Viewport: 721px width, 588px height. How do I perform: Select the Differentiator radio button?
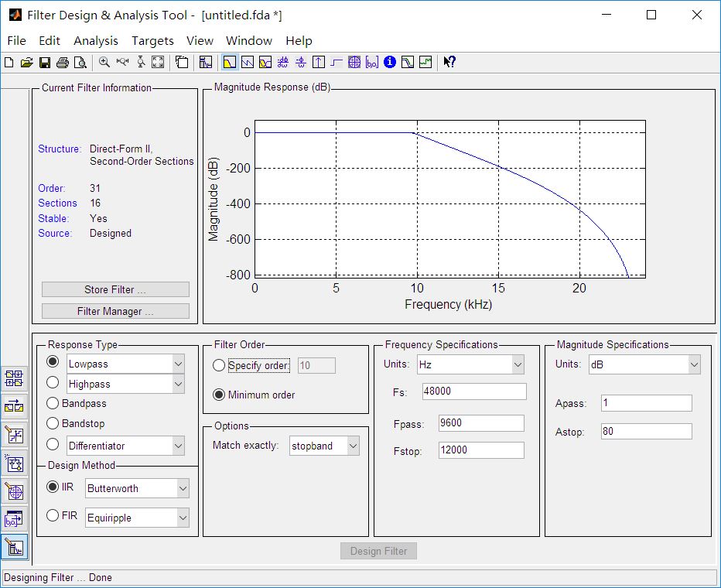[53, 444]
